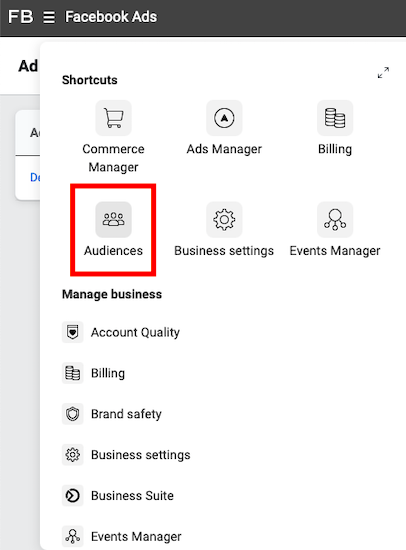The image size is (406, 550).
Task: Click the Audiences label text
Action: pos(113,251)
